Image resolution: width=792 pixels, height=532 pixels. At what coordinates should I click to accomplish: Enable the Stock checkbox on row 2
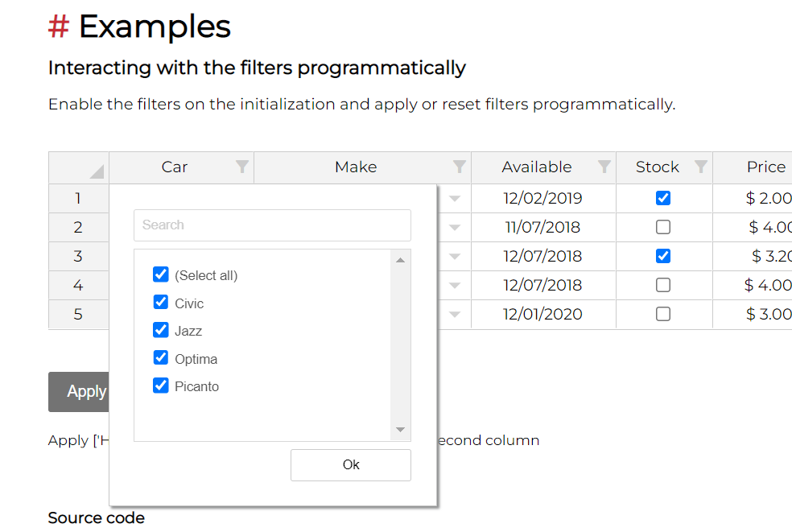[x=662, y=227]
